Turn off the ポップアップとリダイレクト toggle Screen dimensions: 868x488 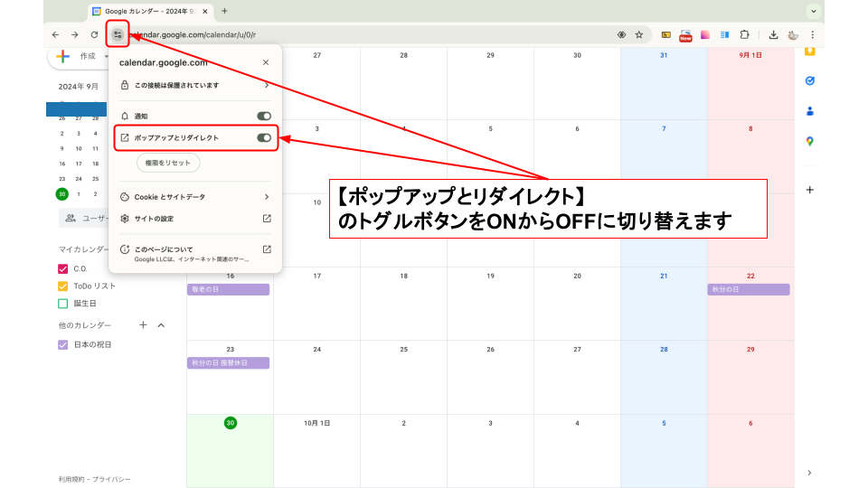coord(264,138)
